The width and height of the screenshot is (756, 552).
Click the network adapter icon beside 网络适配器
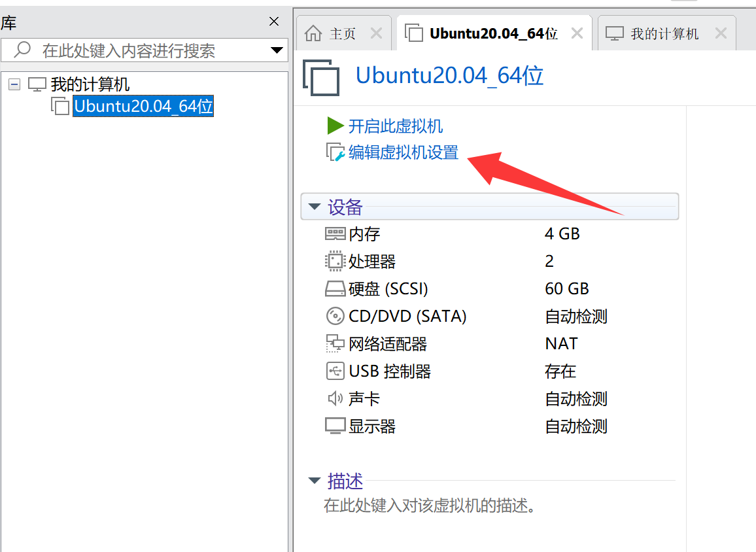[335, 344]
